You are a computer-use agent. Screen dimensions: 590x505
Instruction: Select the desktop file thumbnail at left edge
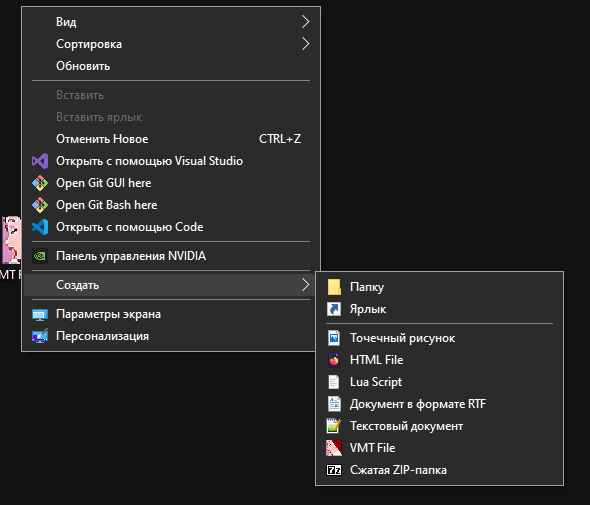pos(11,240)
